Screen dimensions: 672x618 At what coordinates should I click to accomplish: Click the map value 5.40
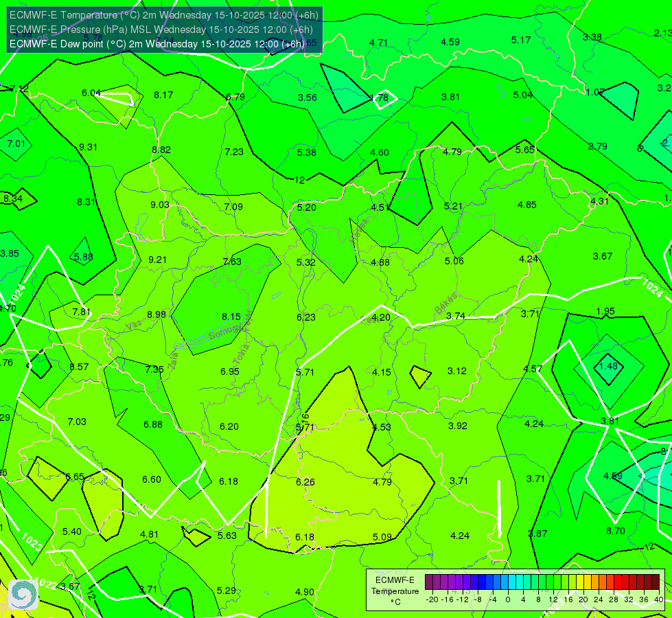pos(71,531)
